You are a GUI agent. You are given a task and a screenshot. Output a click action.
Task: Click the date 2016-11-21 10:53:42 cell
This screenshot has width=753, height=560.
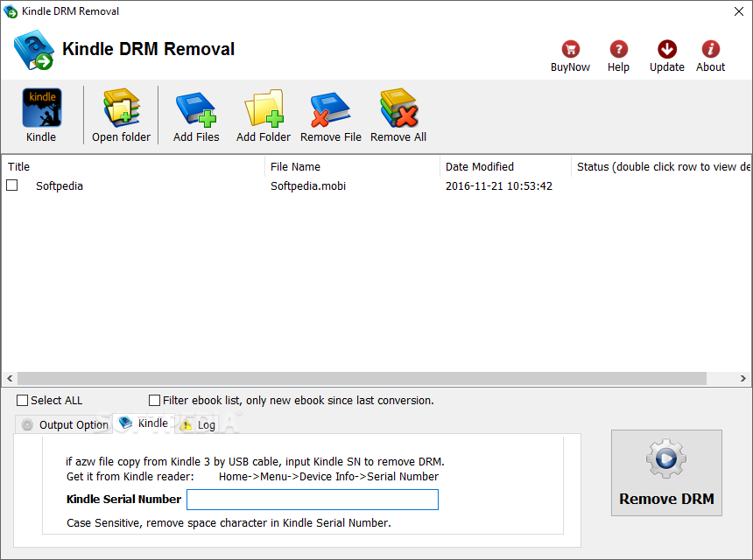499,186
